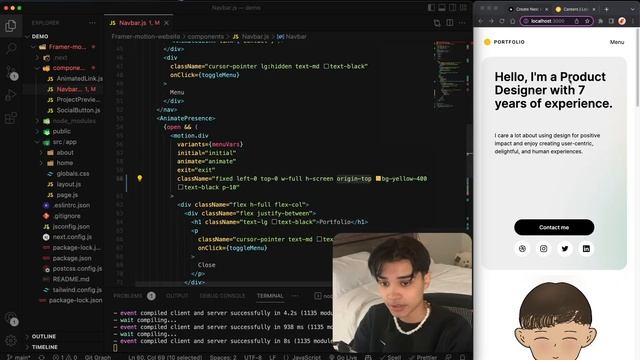The image size is (640, 360).
Task: Click the text-black color swatch before p-10
Action: pyautogui.click(x=180, y=187)
